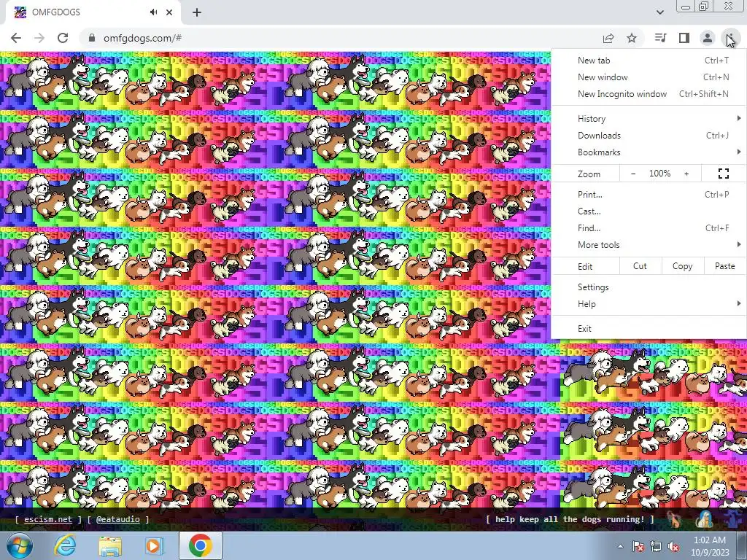Expand the Bookmarks submenu
Viewport: 747px width, 560px height.
coord(649,152)
